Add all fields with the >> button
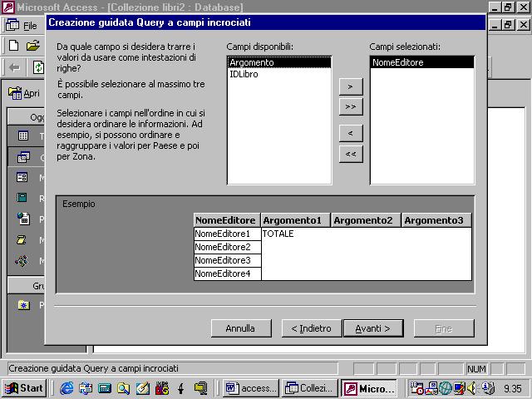532x399 pixels. pos(351,106)
